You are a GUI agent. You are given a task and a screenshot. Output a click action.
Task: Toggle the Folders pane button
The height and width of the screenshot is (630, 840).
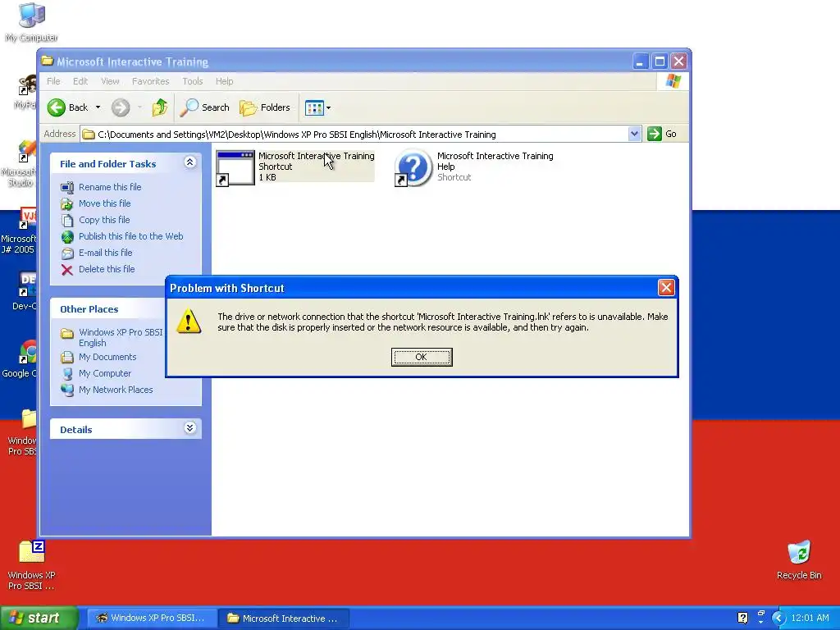click(265, 107)
